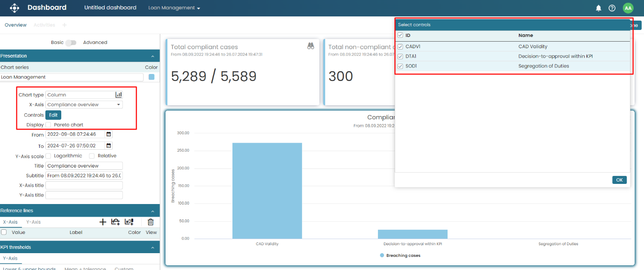Expand the Loan Management dropdown in header

click(174, 8)
